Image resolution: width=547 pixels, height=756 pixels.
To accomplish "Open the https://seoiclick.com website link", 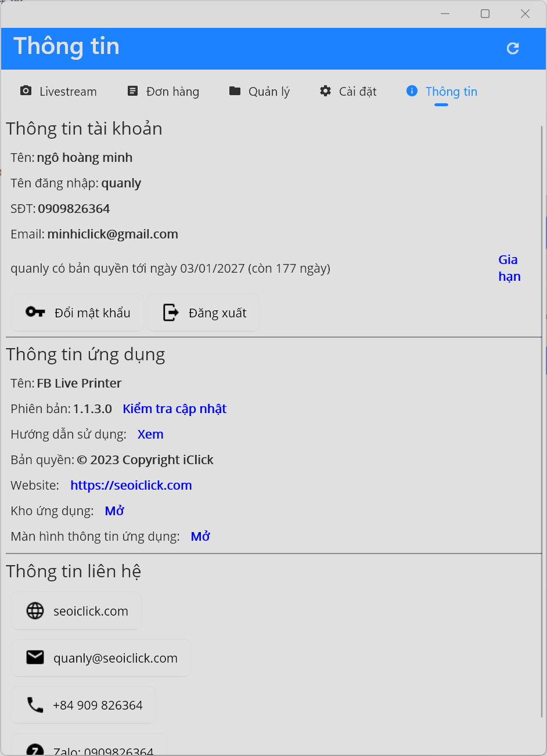I will (131, 485).
